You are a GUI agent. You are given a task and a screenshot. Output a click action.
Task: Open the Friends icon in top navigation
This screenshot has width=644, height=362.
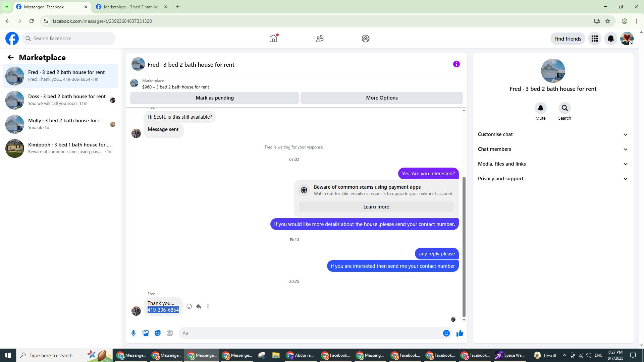(x=320, y=39)
